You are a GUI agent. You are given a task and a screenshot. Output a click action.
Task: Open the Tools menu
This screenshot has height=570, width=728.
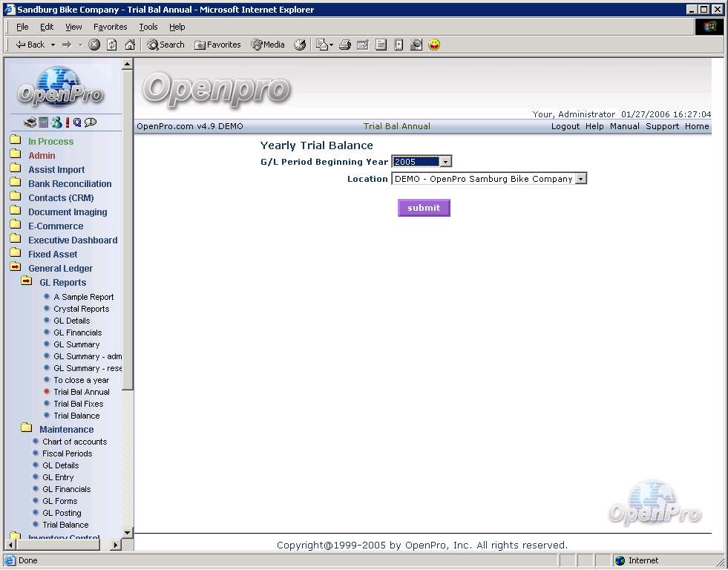tap(148, 27)
